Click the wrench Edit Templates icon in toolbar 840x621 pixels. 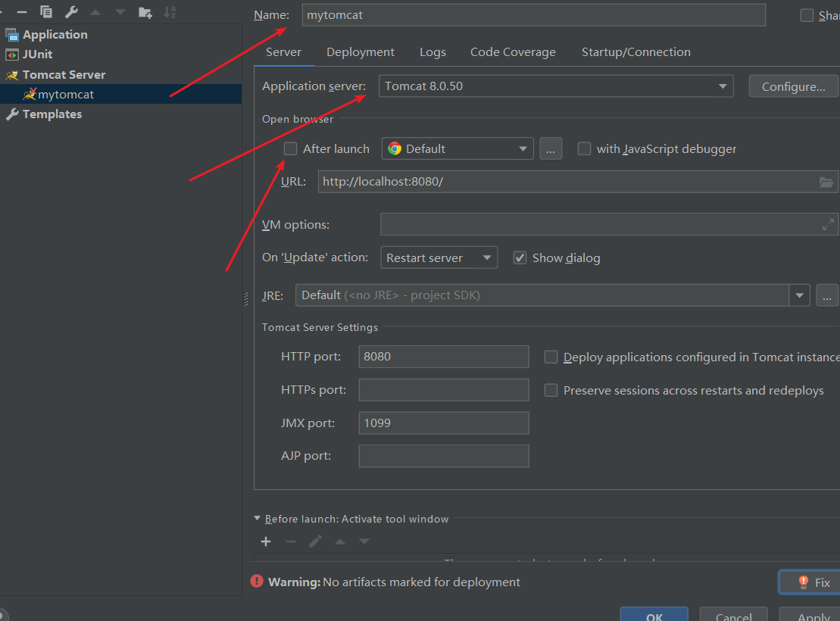tap(71, 11)
